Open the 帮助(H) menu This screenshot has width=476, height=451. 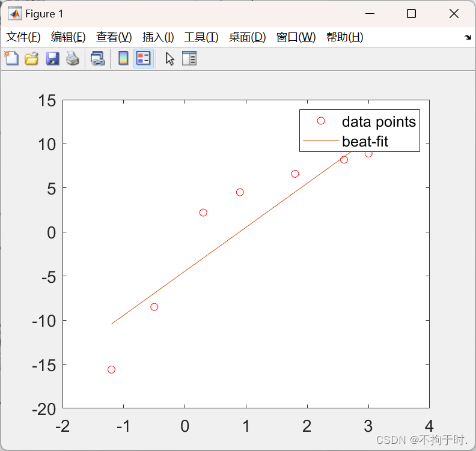pyautogui.click(x=344, y=37)
